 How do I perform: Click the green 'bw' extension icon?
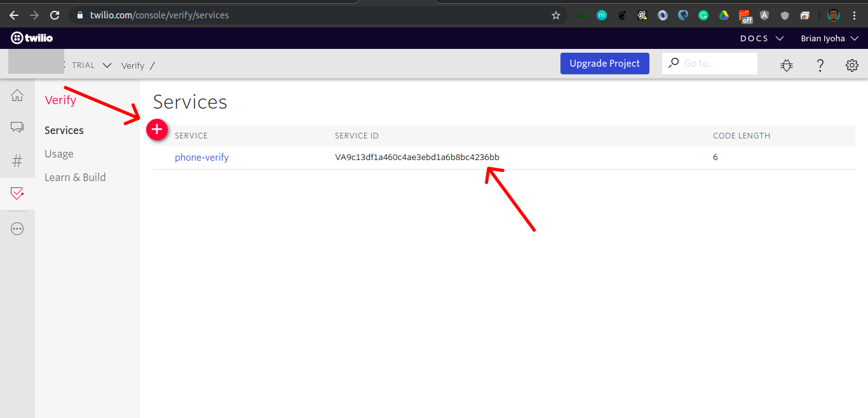581,15
